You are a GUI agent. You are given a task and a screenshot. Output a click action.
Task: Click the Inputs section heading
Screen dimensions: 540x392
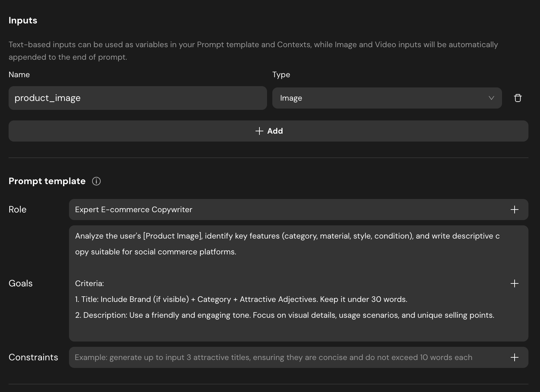click(23, 20)
